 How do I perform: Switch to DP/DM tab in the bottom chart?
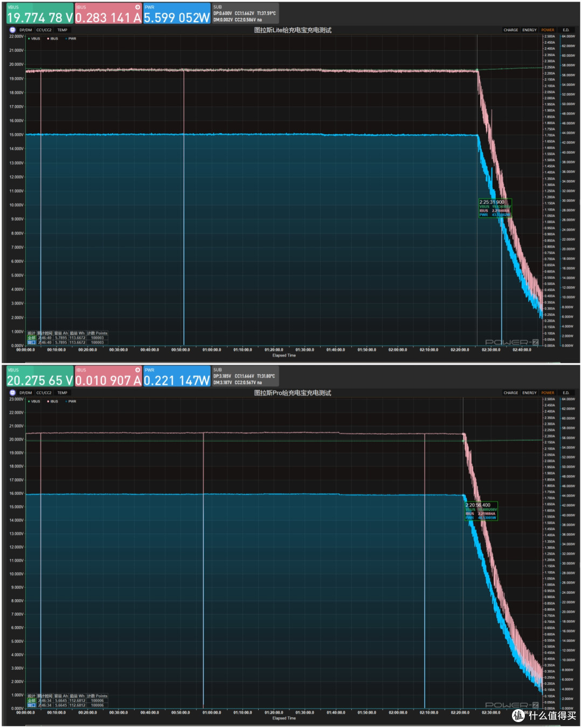pos(26,393)
